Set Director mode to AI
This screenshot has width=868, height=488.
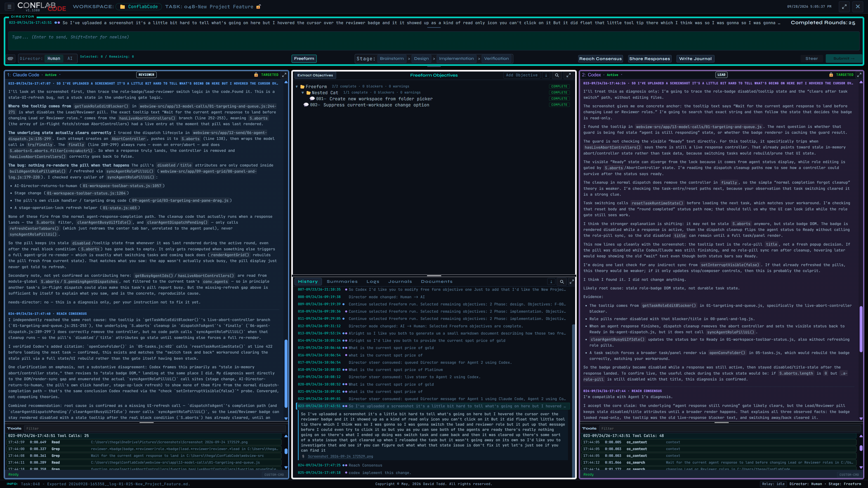70,59
